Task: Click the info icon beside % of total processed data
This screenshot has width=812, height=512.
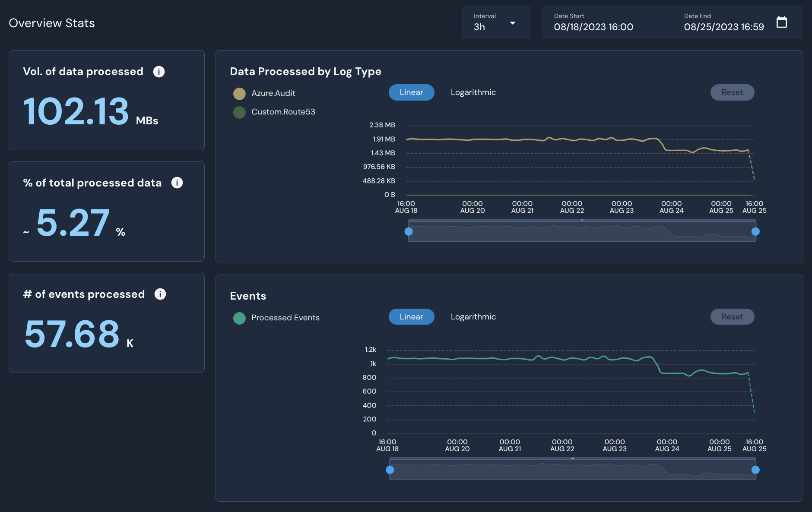Action: tap(176, 182)
